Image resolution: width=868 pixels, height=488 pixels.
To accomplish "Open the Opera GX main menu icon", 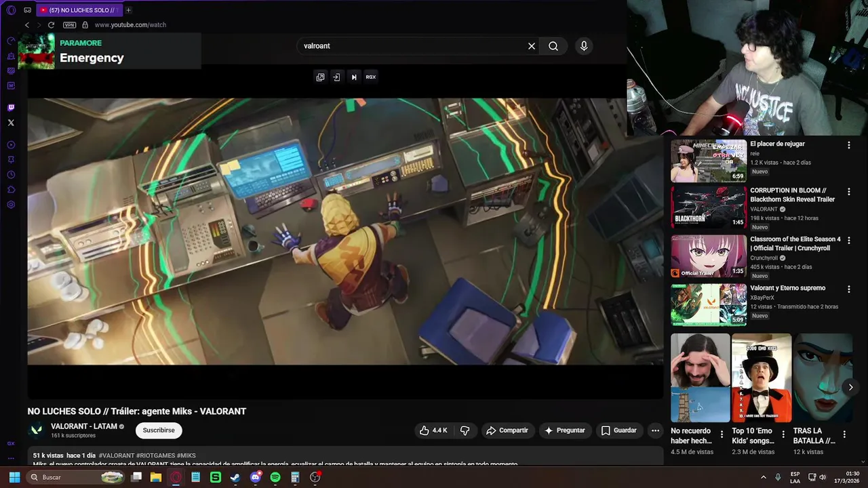I will (11, 10).
